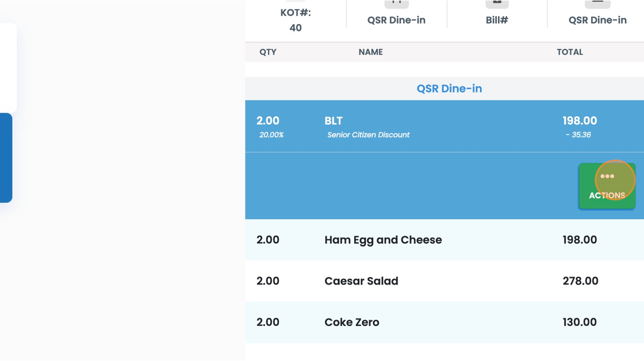The width and height of the screenshot is (644, 361).
Task: Click the 278.00 total for Caesar Salad
Action: pyautogui.click(x=580, y=281)
